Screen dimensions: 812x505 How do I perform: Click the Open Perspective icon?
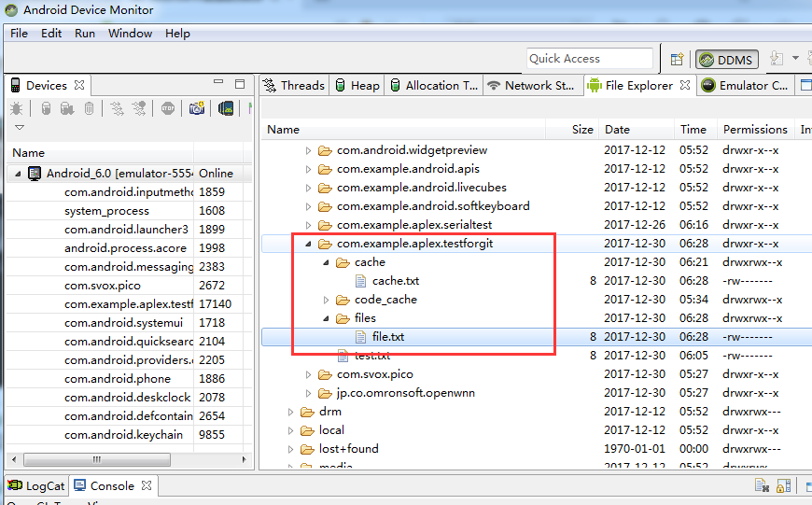(677, 60)
